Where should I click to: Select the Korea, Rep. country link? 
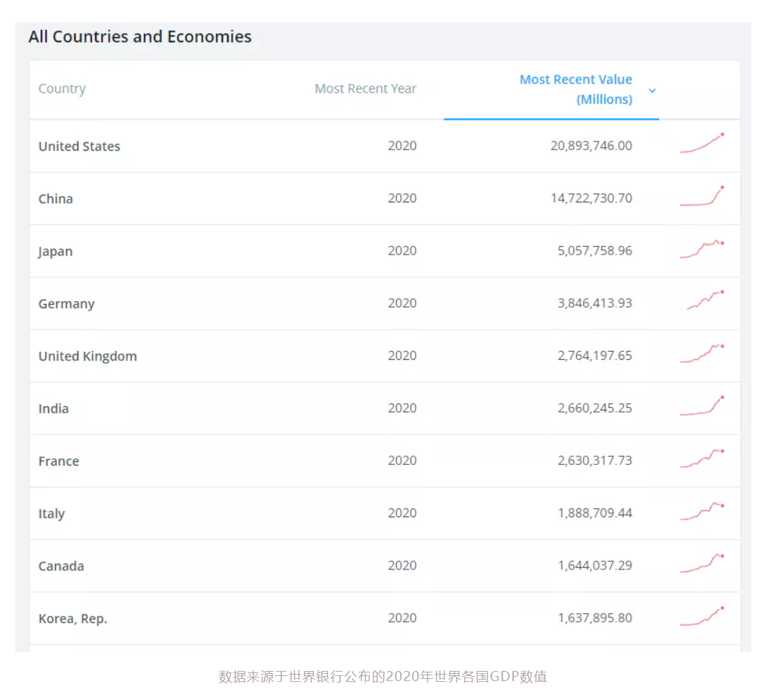point(73,619)
